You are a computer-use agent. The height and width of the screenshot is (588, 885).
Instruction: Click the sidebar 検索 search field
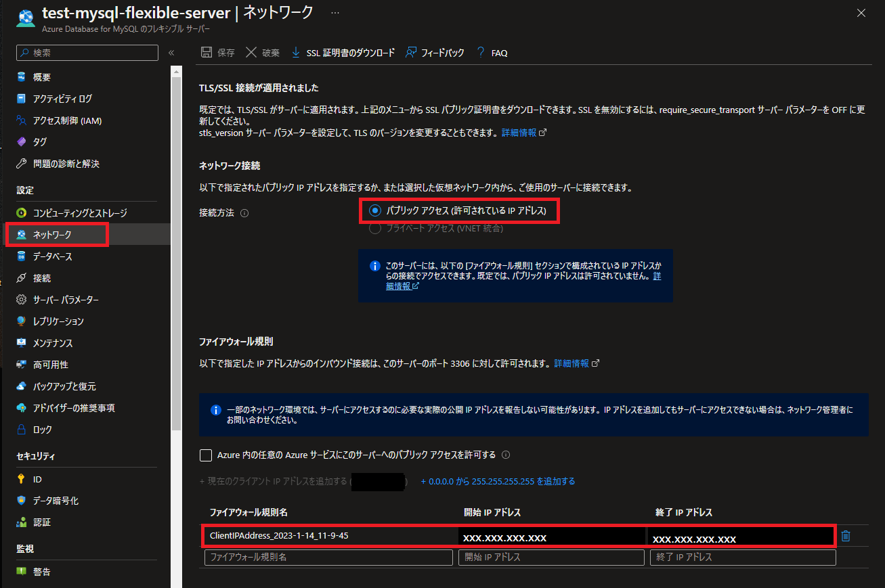[x=87, y=53]
